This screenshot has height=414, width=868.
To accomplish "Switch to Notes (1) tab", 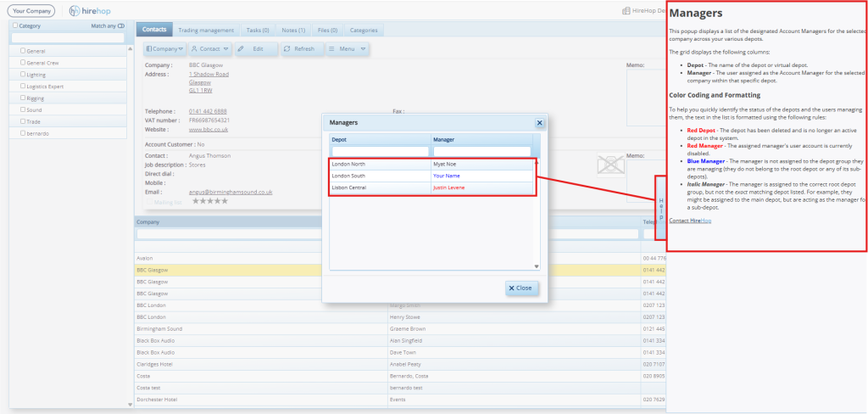I will pos(293,30).
